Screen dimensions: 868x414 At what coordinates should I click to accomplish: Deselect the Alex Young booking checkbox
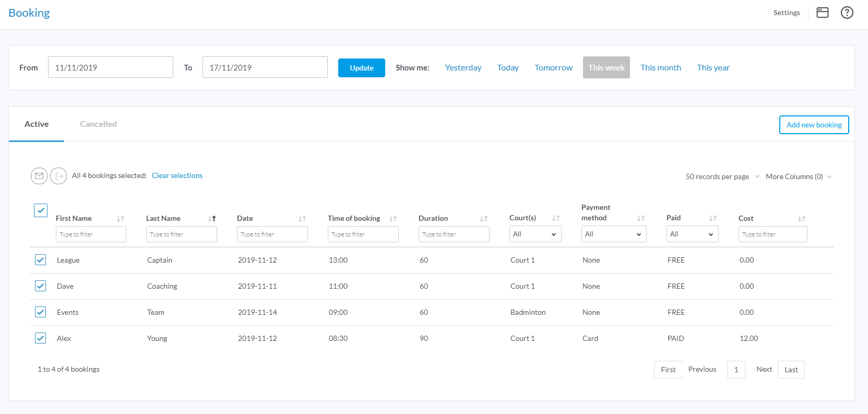click(x=40, y=338)
